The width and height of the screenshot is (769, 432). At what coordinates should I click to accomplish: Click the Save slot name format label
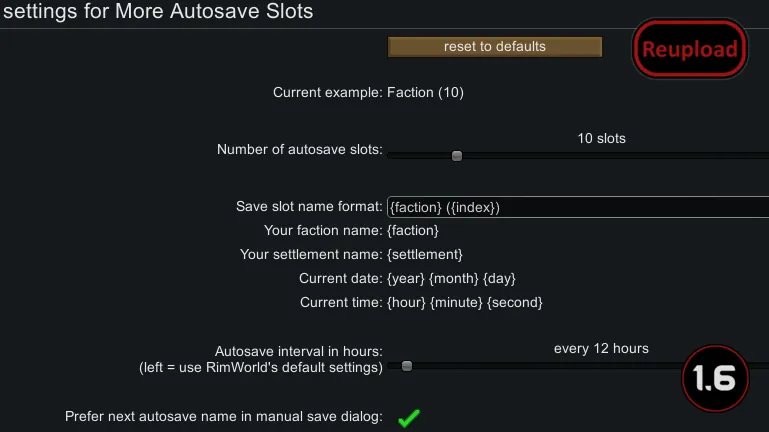click(309, 207)
